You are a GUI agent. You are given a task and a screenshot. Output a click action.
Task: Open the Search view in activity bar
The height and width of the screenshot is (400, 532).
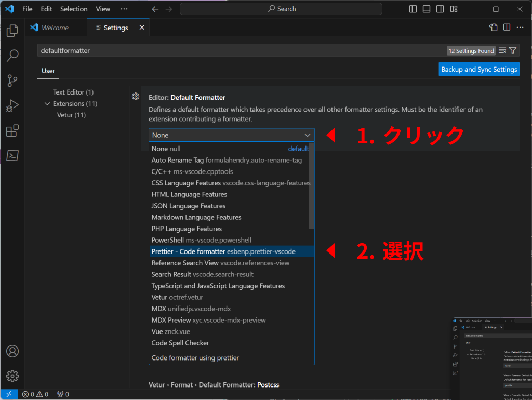(x=12, y=55)
